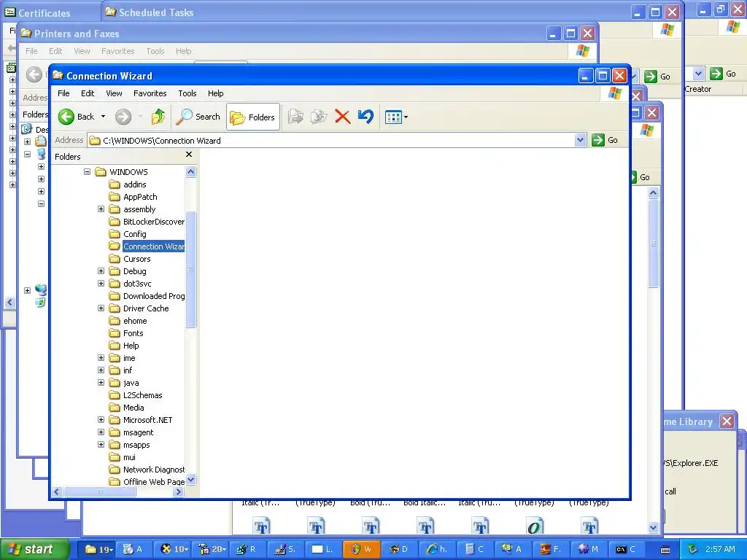Viewport: 747px width, 560px height.
Task: Close the Folders pane with X
Action: tap(189, 155)
